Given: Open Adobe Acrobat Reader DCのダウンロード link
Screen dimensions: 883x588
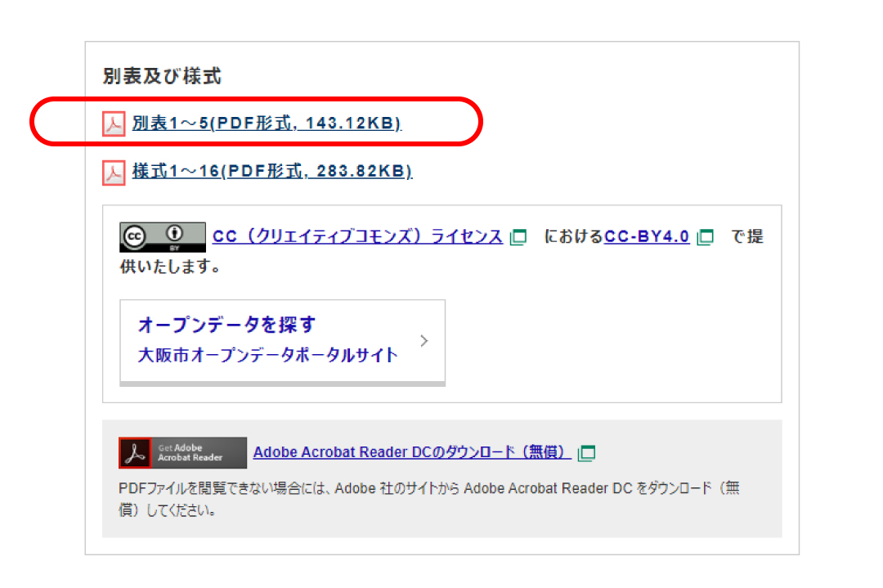Looking at the screenshot, I should click(410, 452).
